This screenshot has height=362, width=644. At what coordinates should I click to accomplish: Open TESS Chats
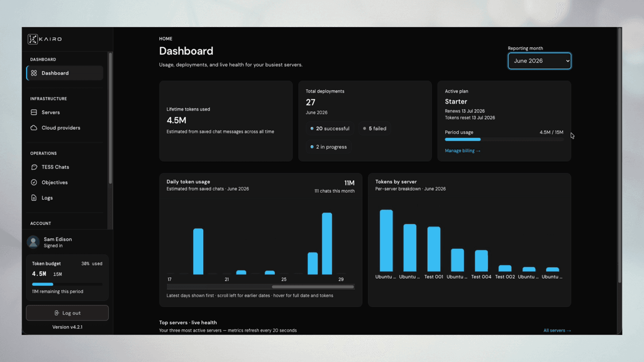click(x=65, y=167)
